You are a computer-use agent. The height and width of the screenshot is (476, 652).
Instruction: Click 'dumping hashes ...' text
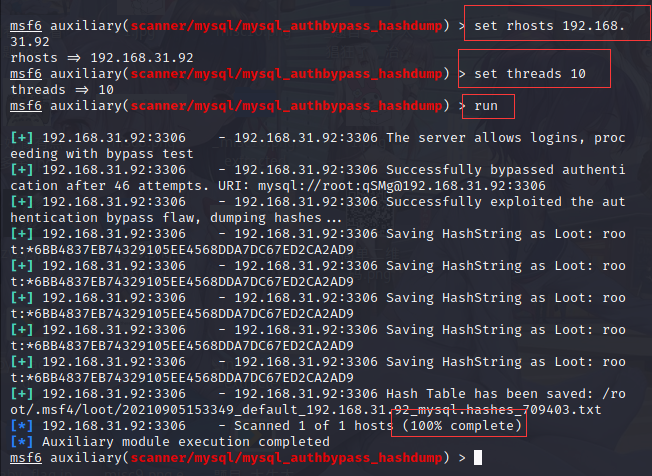tap(276, 217)
